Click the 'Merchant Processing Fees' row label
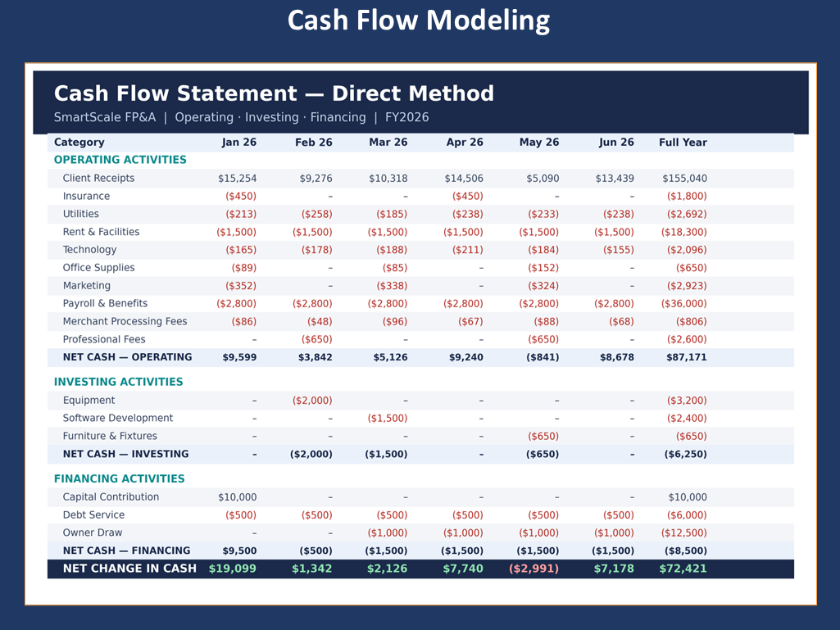 125,321
